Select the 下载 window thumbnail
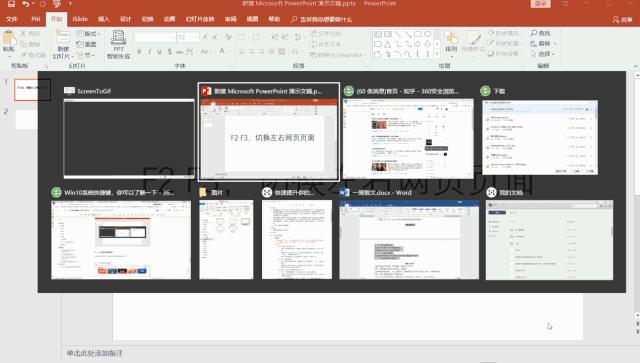640x363 pixels. [x=540, y=138]
